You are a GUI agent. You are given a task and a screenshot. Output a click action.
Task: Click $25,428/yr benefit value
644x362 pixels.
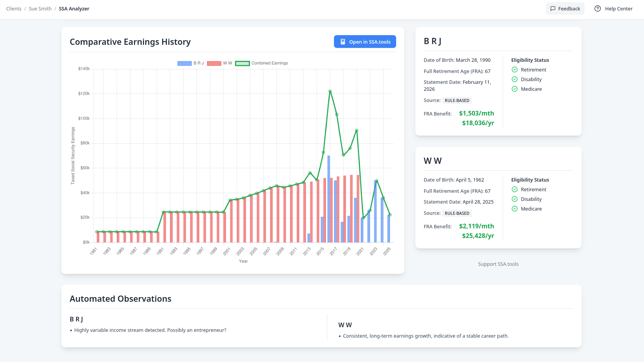(x=478, y=236)
